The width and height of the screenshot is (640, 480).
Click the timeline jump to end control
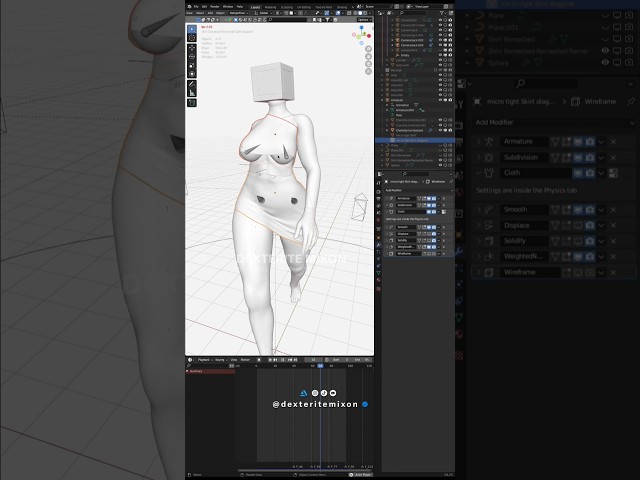click(x=296, y=360)
